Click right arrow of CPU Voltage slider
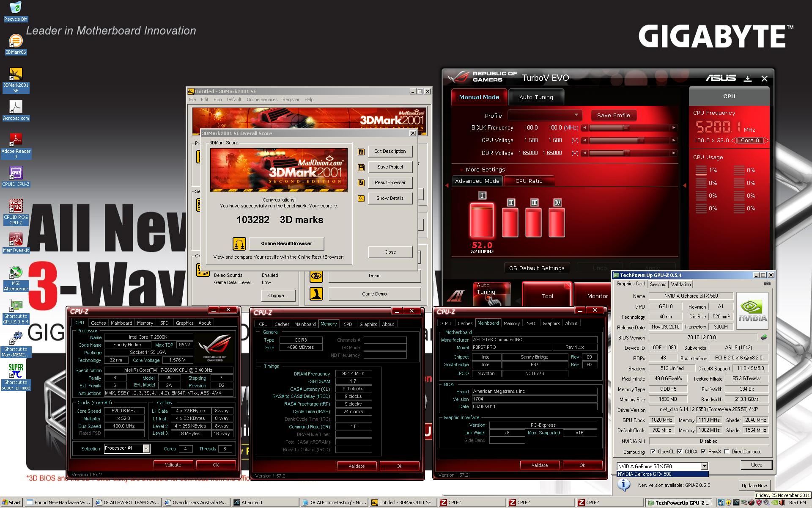Image resolution: width=812 pixels, height=508 pixels. tap(674, 141)
